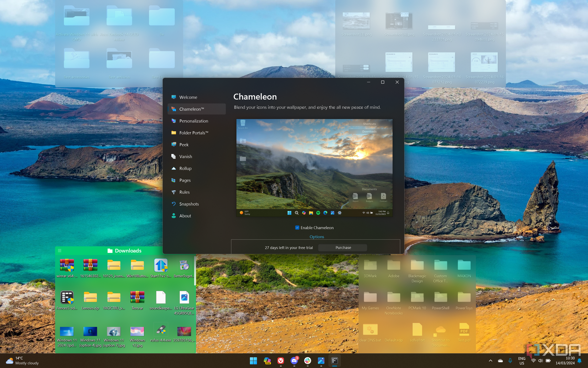Select rufus-4.4.exe in Downloads fence
The width and height of the screenshot is (588, 368).
161,332
